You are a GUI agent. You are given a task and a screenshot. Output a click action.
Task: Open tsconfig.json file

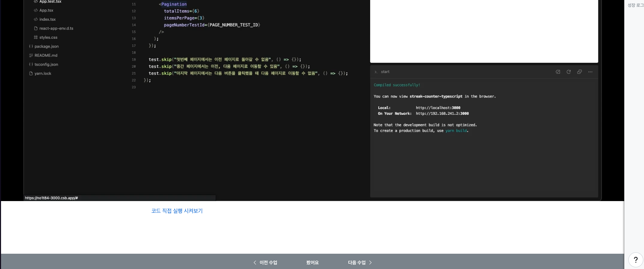tap(46, 65)
